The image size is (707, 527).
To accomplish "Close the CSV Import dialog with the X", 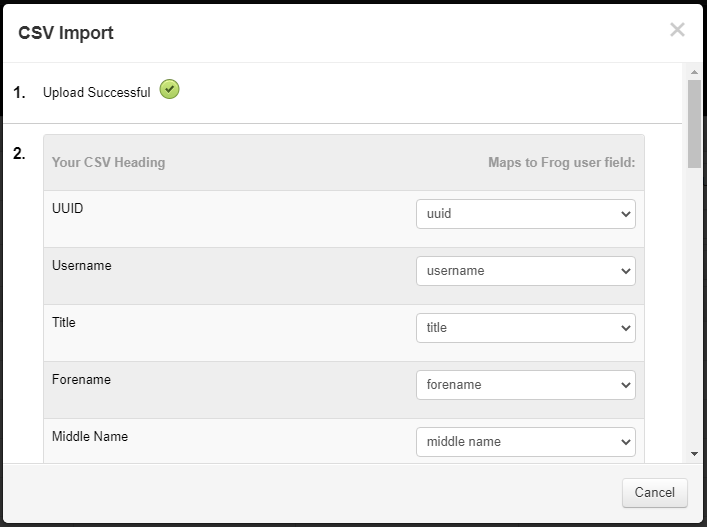I will [x=677, y=30].
